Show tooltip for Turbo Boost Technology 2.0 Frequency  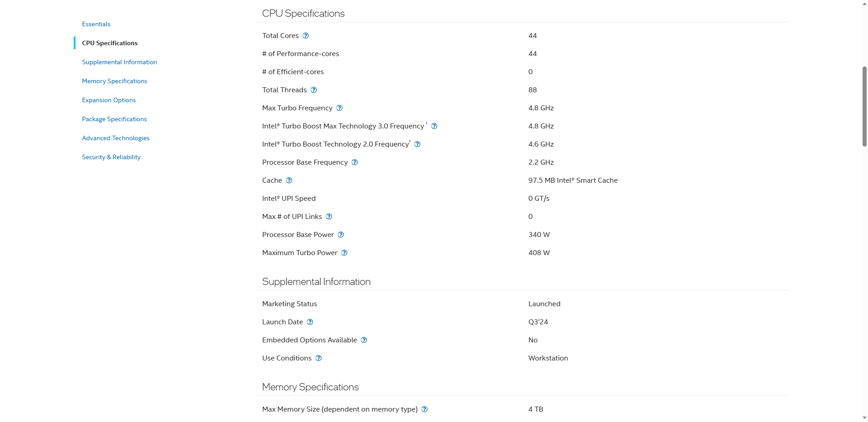click(417, 144)
